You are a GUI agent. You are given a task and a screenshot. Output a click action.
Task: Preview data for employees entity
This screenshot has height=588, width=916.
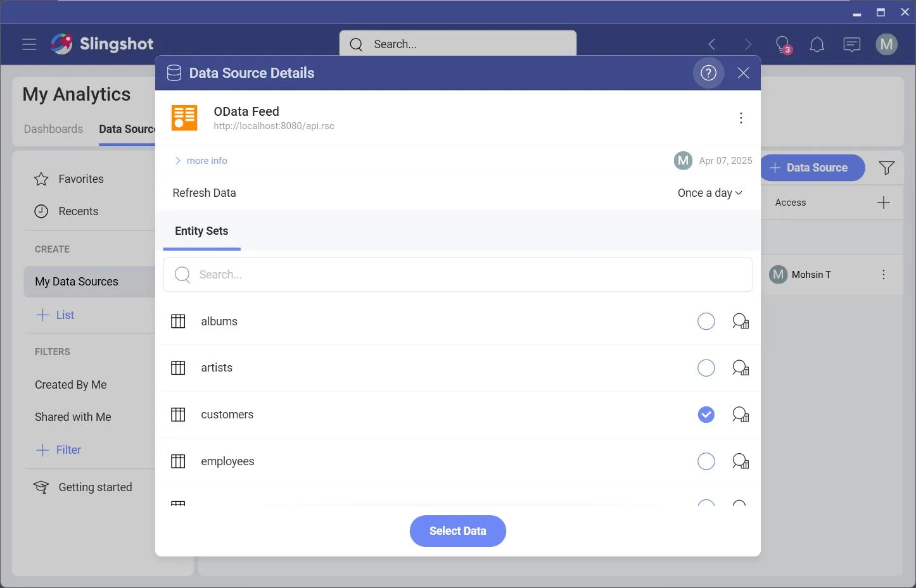pos(740,461)
